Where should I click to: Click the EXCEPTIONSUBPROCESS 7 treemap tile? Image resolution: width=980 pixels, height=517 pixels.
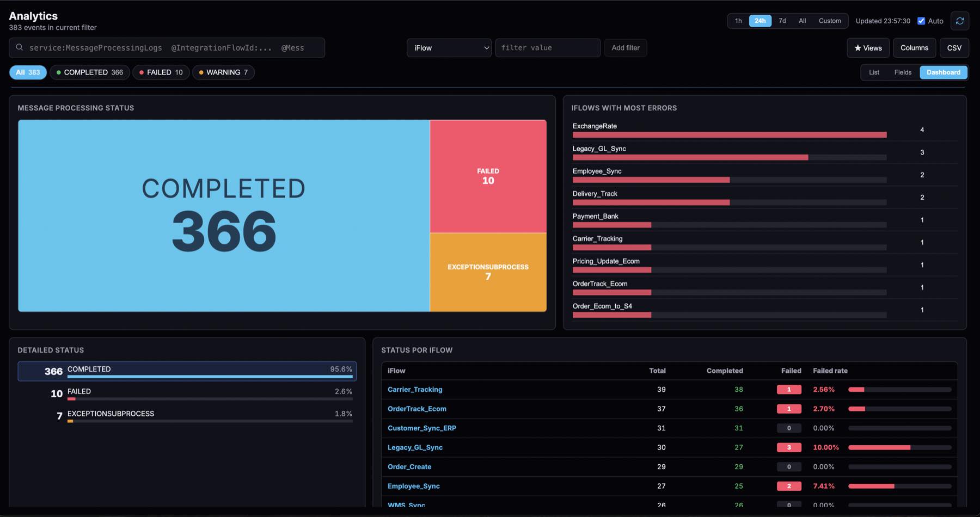point(488,272)
